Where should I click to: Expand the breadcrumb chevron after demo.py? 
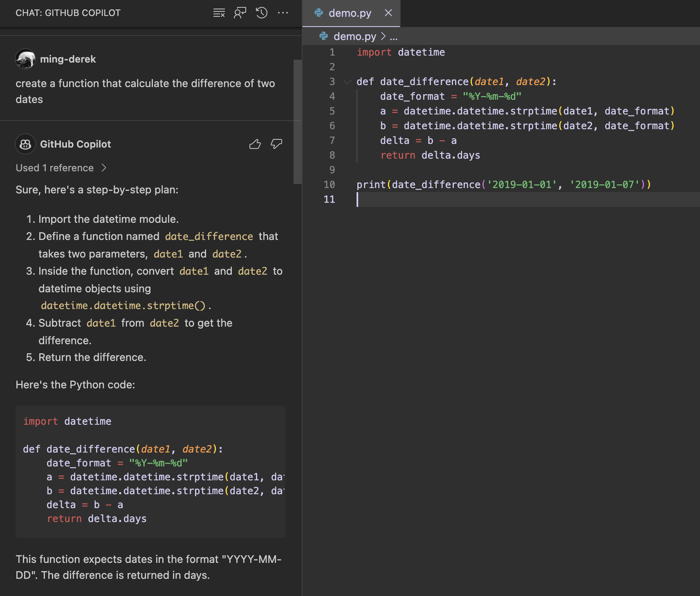tap(383, 36)
